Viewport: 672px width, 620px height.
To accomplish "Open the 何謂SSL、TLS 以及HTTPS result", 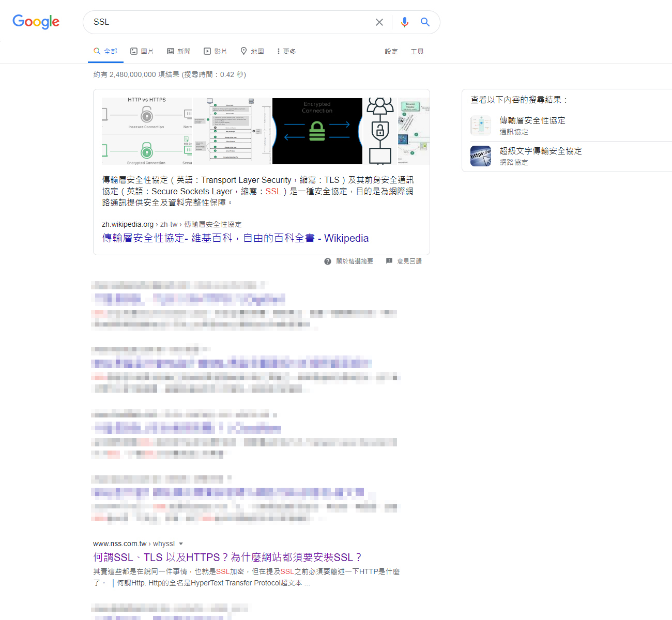I will click(x=227, y=557).
